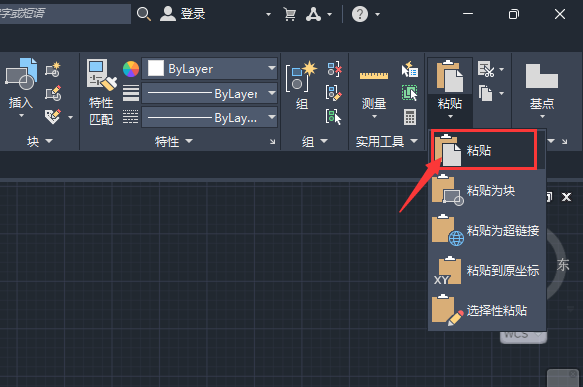Click the Insert block (插入) icon

[21, 74]
